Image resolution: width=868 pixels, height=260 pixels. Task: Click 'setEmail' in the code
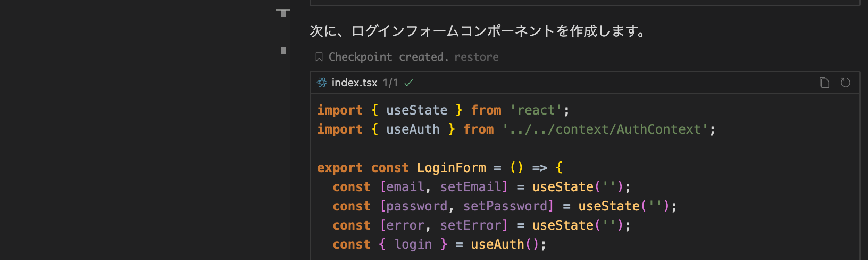(470, 187)
